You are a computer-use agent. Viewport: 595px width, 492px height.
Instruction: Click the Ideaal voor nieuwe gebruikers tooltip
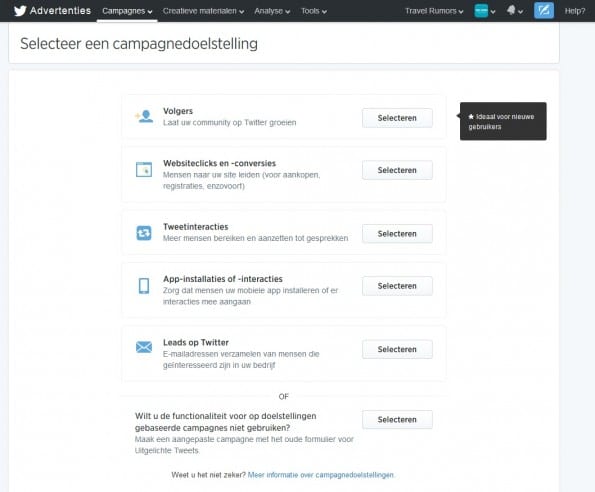503,121
